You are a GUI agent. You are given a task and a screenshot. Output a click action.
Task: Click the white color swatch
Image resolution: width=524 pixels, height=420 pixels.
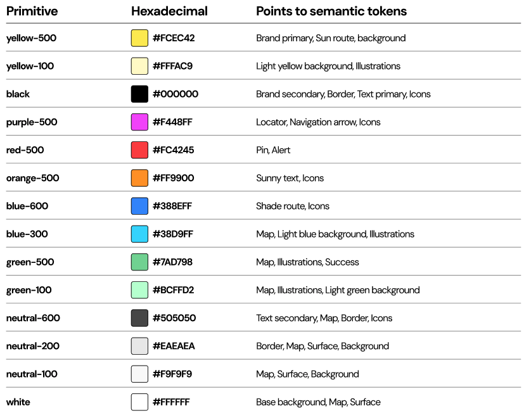pyautogui.click(x=139, y=402)
